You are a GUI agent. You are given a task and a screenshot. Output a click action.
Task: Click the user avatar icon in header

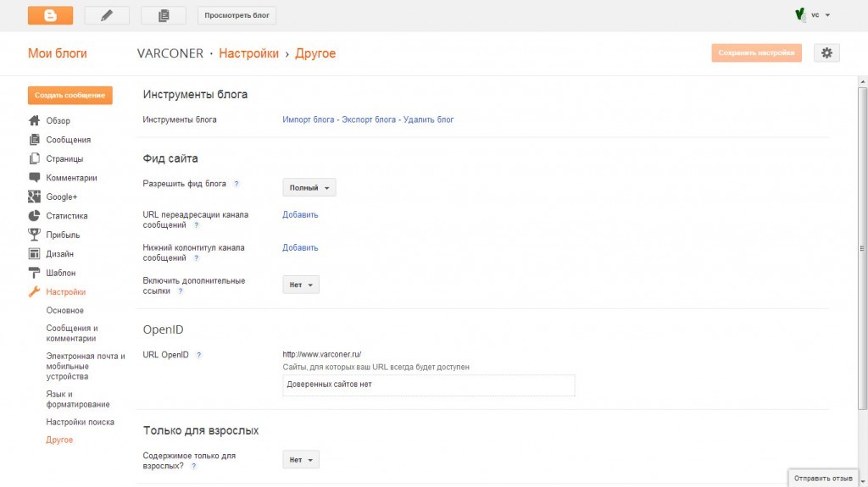[800, 15]
